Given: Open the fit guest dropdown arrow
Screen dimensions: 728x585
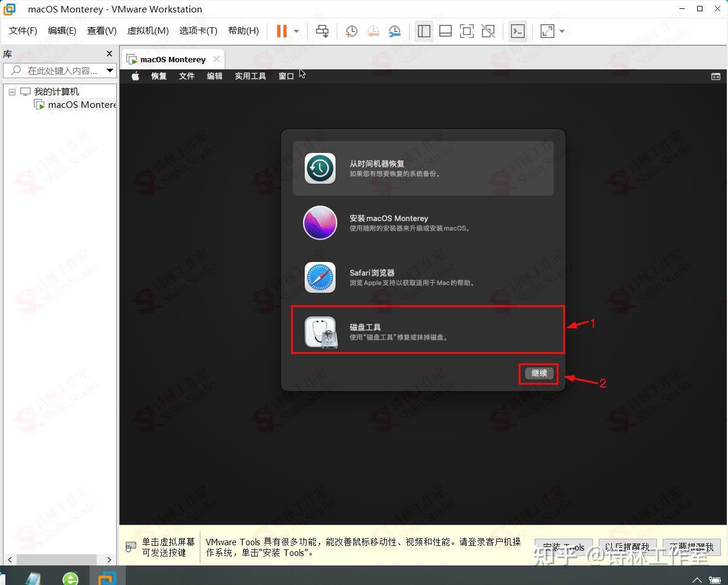Looking at the screenshot, I should tap(560, 31).
